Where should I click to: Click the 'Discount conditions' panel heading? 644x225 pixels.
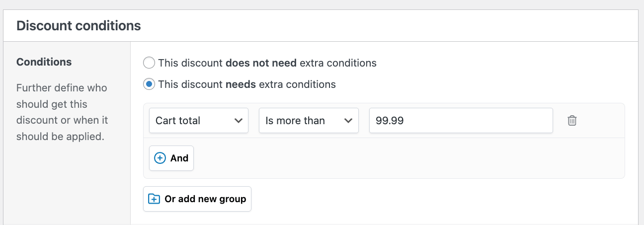(79, 26)
